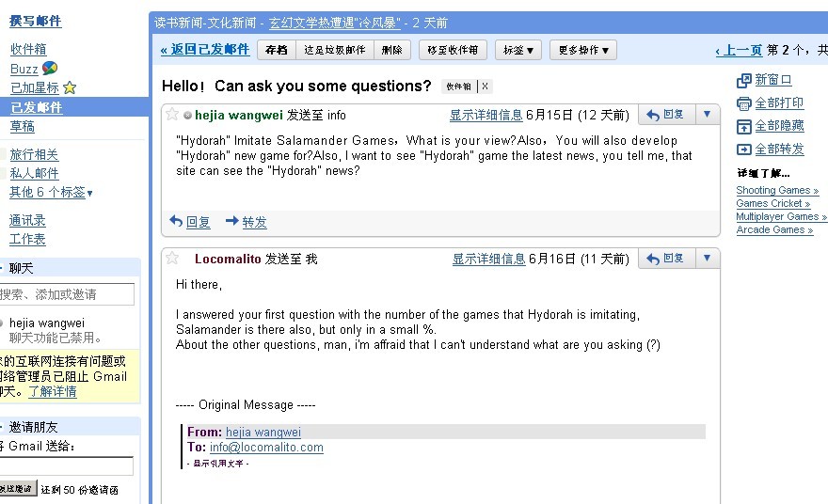Star the Locomalito reply message
The width and height of the screenshot is (828, 504).
point(172,258)
